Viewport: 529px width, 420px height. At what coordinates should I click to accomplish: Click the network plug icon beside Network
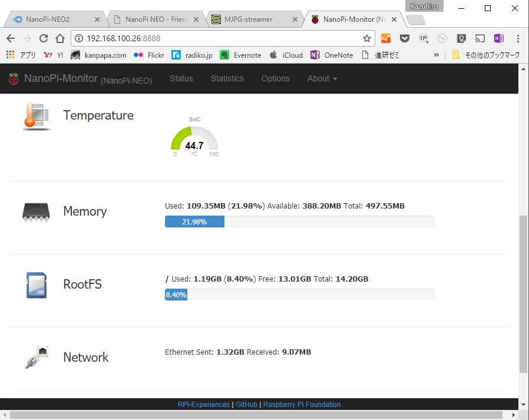[36, 358]
